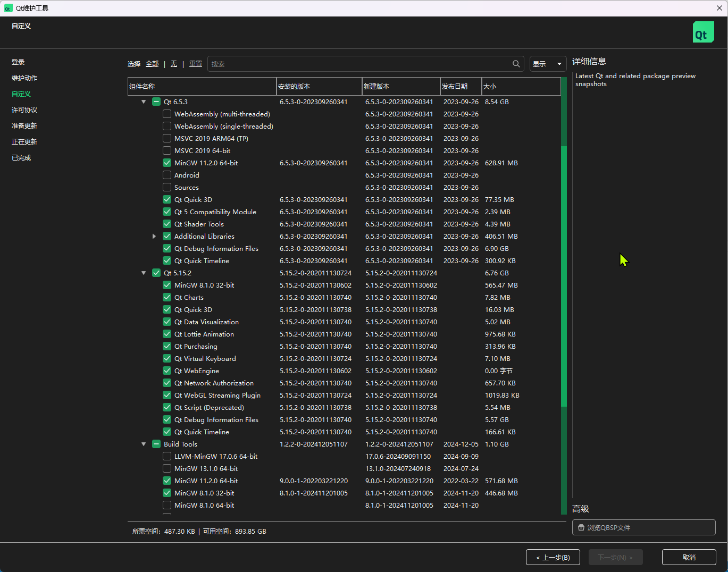Open the 显示 dropdown
Image resolution: width=728 pixels, height=572 pixels.
click(x=548, y=64)
